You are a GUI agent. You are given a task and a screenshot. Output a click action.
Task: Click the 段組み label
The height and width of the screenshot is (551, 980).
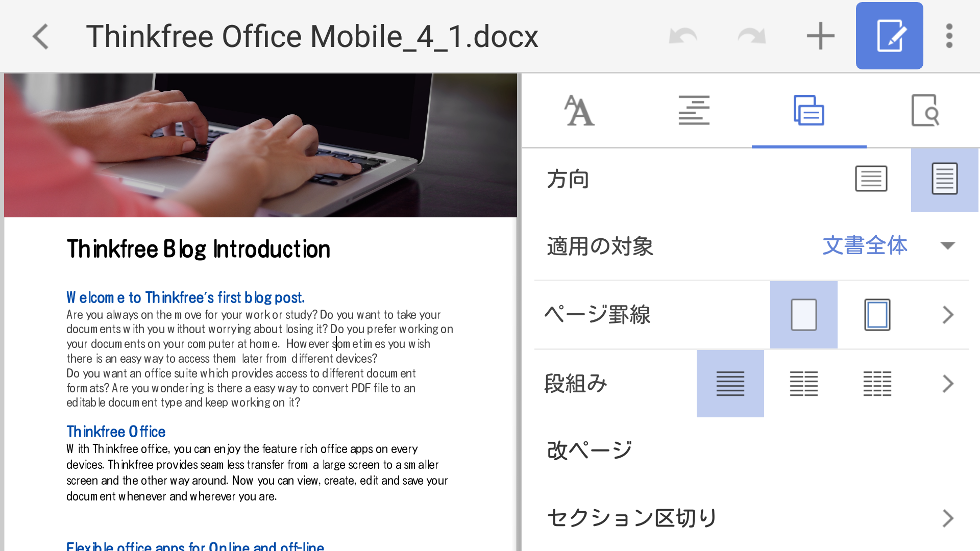coord(576,384)
